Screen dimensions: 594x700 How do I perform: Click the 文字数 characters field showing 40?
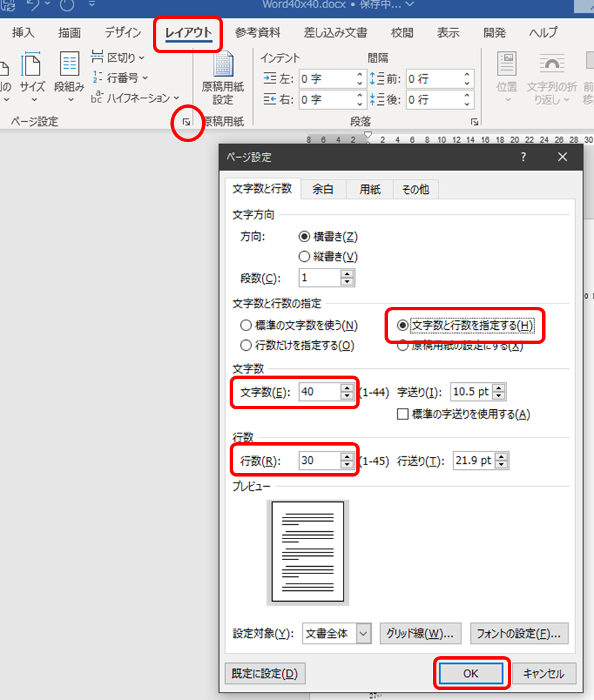point(319,392)
